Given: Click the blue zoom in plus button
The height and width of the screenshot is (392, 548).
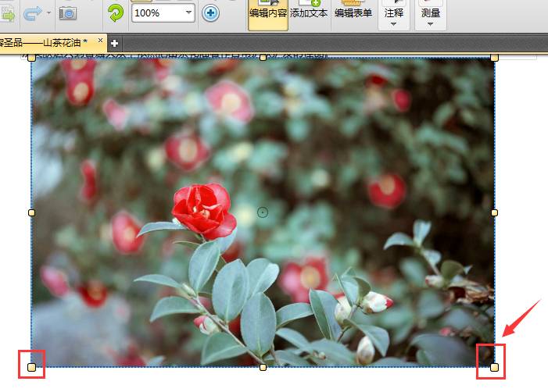Looking at the screenshot, I should (210, 13).
